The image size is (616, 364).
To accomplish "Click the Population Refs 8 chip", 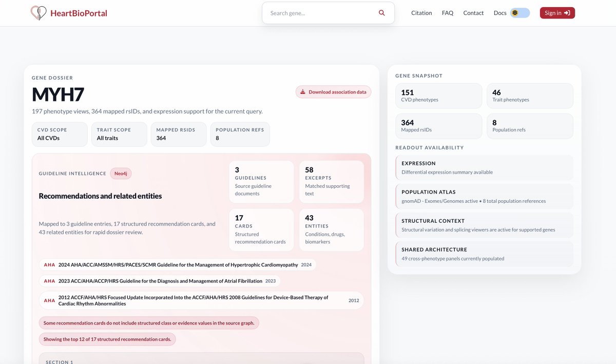I will click(240, 134).
